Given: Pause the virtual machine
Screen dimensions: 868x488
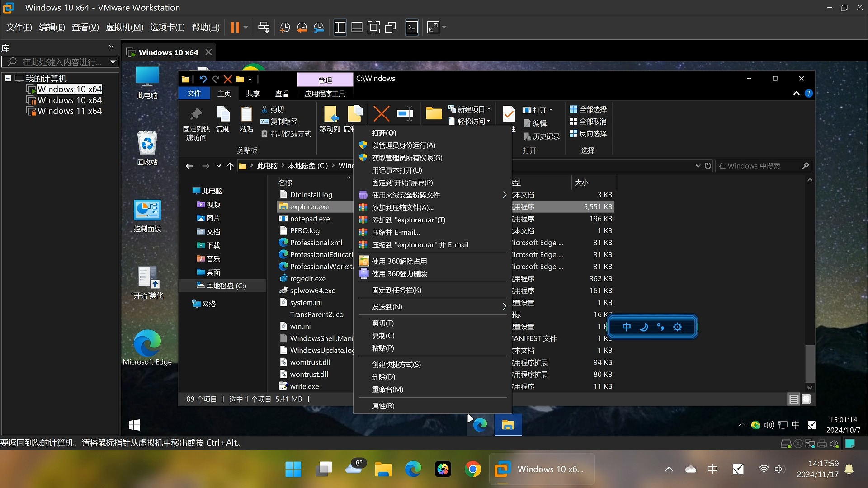Looking at the screenshot, I should [234, 28].
